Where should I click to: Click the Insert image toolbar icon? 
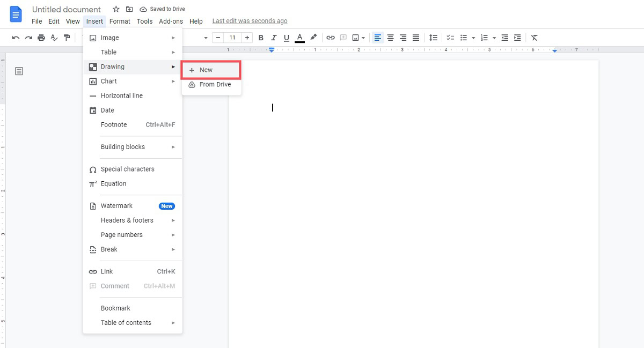[x=356, y=38]
